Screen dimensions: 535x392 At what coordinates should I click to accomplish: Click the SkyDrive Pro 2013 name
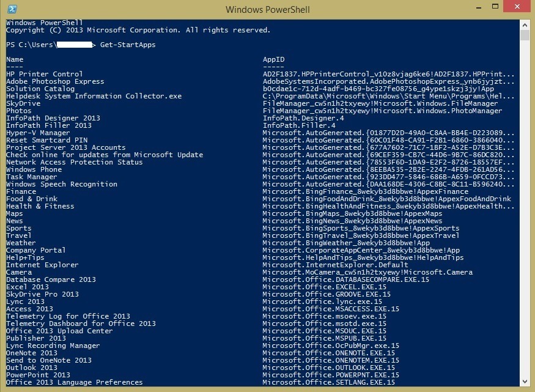42,294
